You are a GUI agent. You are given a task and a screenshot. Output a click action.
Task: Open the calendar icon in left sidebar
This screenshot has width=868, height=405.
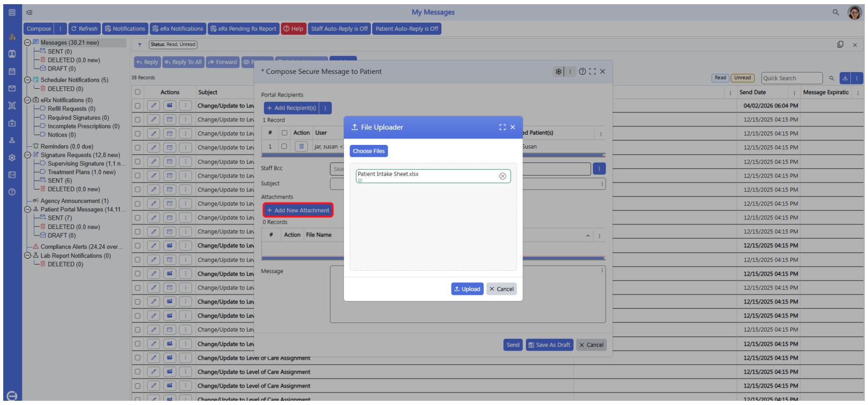pos(12,72)
